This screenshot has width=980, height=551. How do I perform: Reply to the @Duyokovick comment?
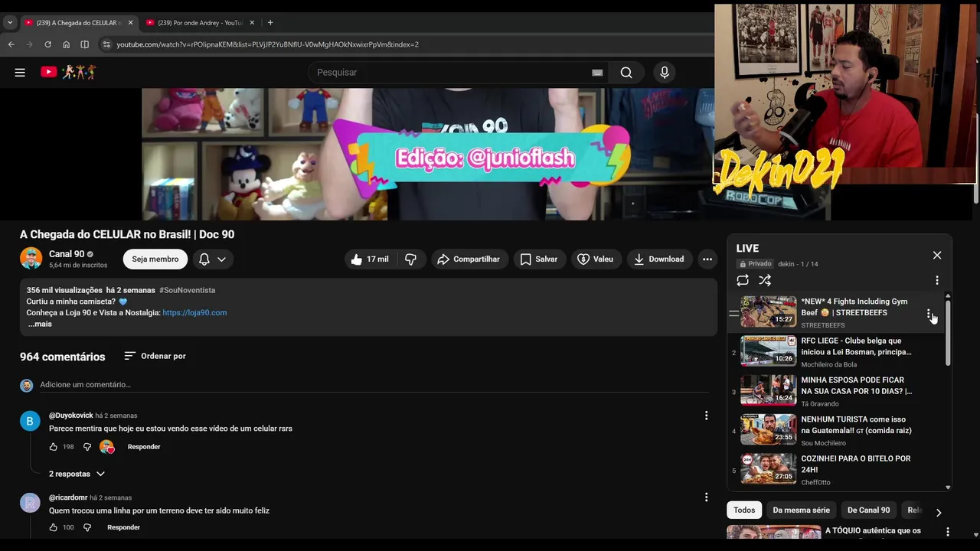144,447
